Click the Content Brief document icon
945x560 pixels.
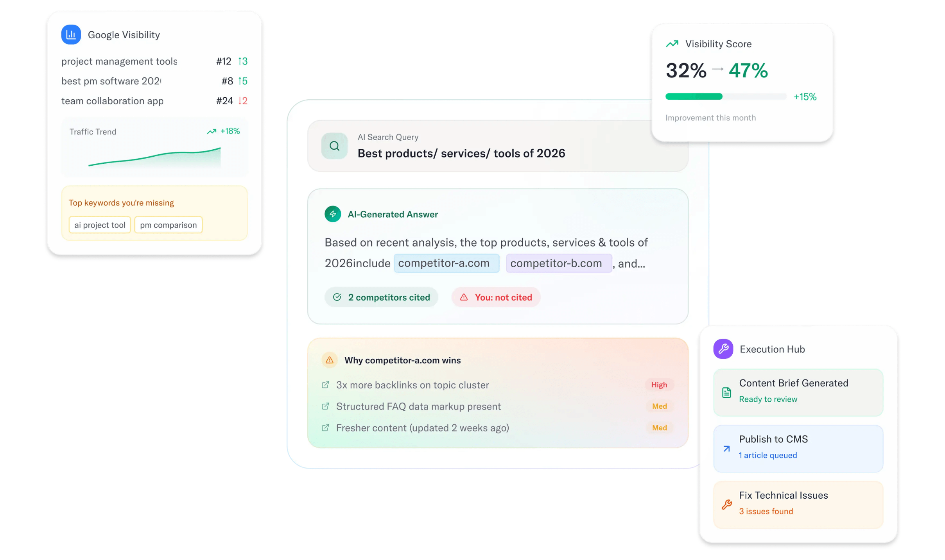[x=726, y=392]
